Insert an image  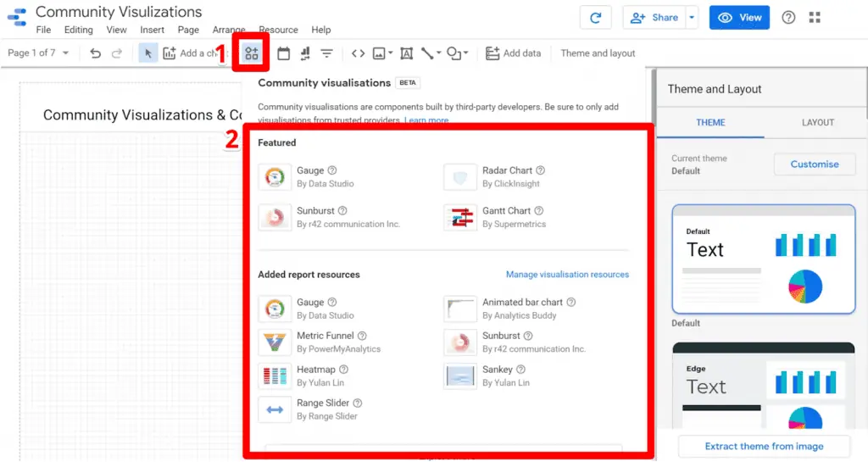click(x=379, y=53)
